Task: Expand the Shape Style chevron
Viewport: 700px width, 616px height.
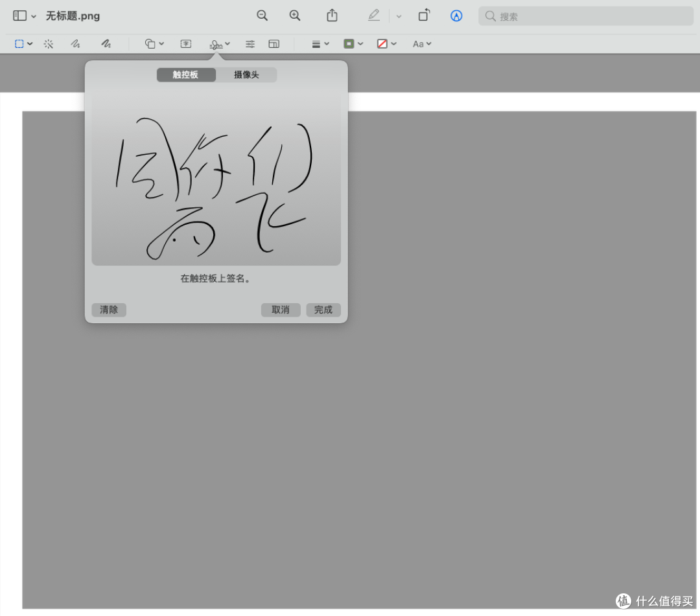Action: point(327,43)
